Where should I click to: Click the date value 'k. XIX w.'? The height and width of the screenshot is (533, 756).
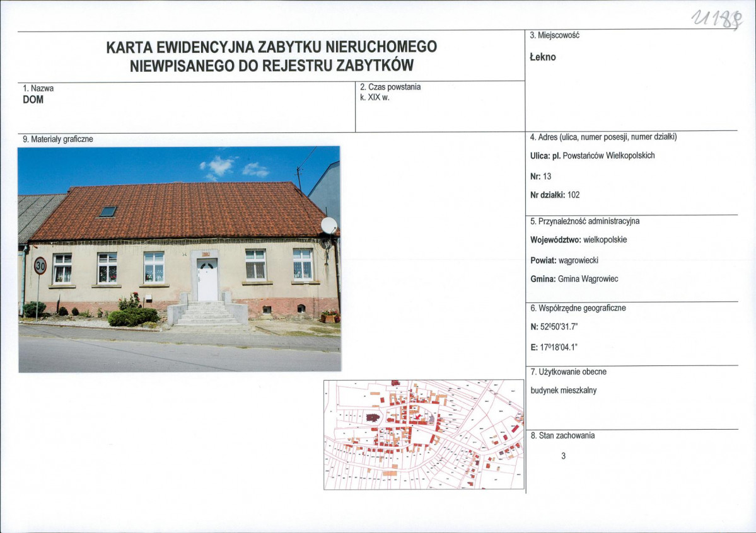(375, 98)
